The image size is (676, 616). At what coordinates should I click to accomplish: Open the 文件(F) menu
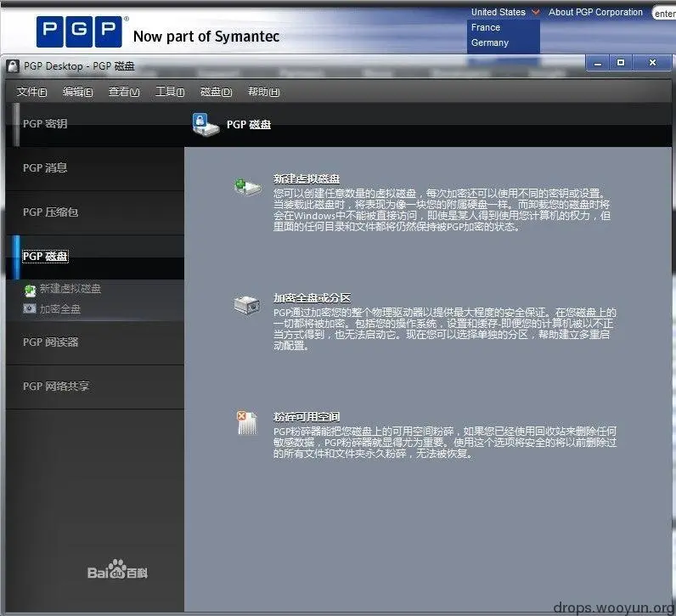click(31, 92)
